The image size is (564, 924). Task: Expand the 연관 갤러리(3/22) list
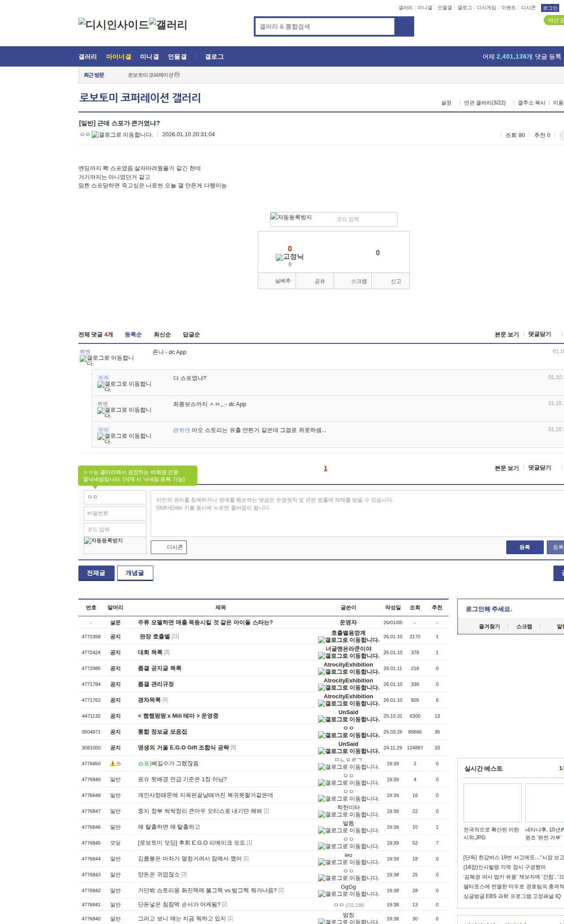484,103
